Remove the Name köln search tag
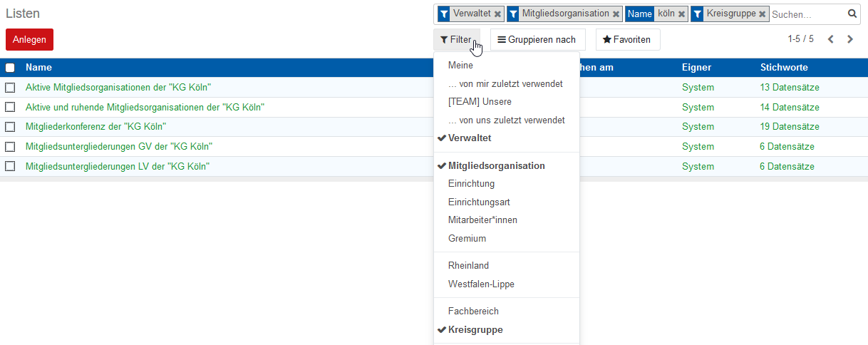 [681, 14]
